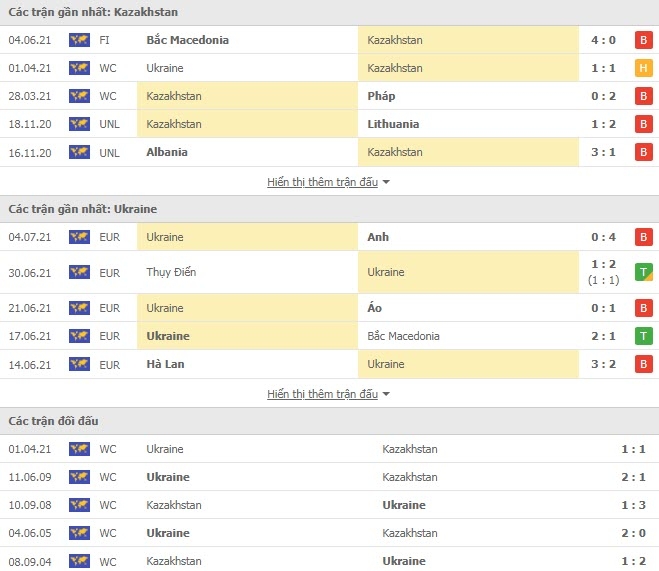
Task: Click the 'Các trận đối đầu' section header
Action: tap(54, 421)
